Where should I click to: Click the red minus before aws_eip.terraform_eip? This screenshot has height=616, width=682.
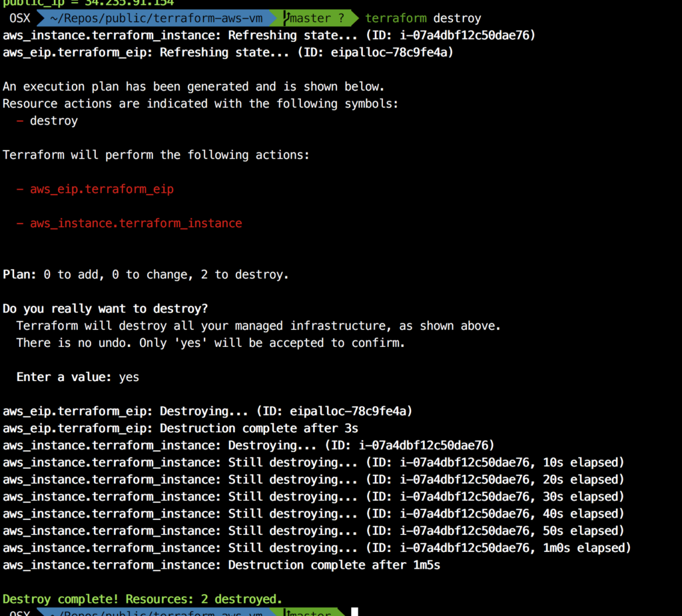20,189
